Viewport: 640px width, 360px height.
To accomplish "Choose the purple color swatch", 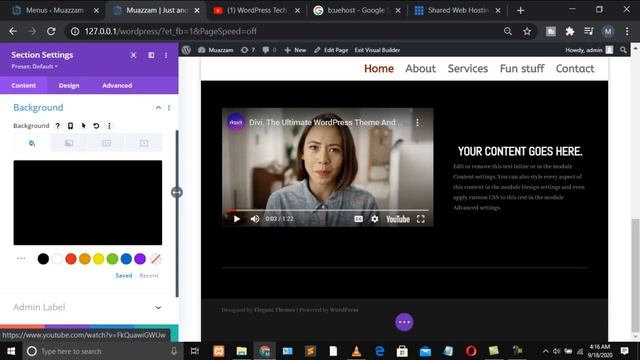I will pos(140,259).
